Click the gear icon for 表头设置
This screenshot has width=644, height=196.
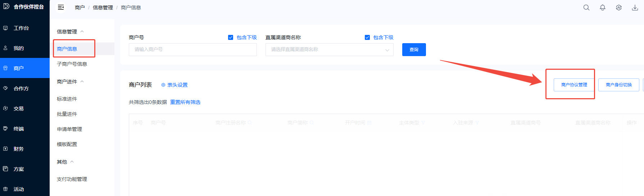pos(163,85)
